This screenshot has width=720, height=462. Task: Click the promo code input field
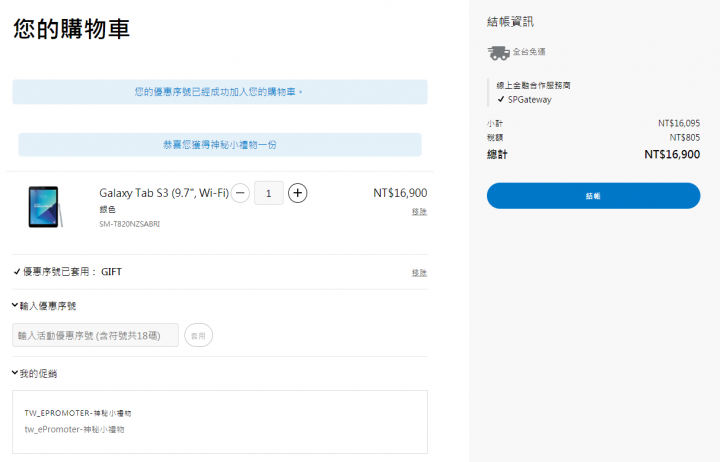(x=96, y=335)
